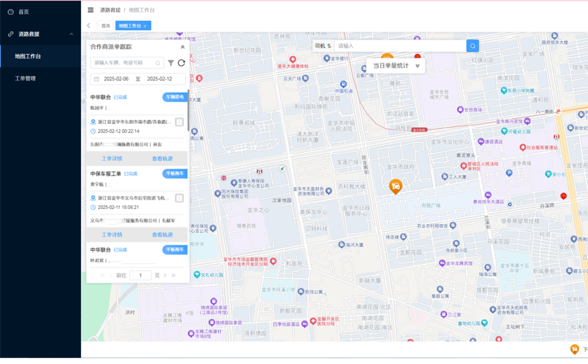Image resolution: width=588 pixels, height=364 pixels.
Task: Open 工单详情 for the 车辆搭电 order
Action: pyautogui.click(x=112, y=159)
